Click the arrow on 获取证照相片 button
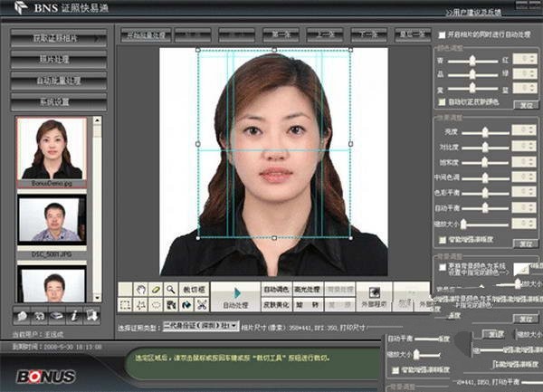The width and height of the screenshot is (543, 392). click(98, 38)
